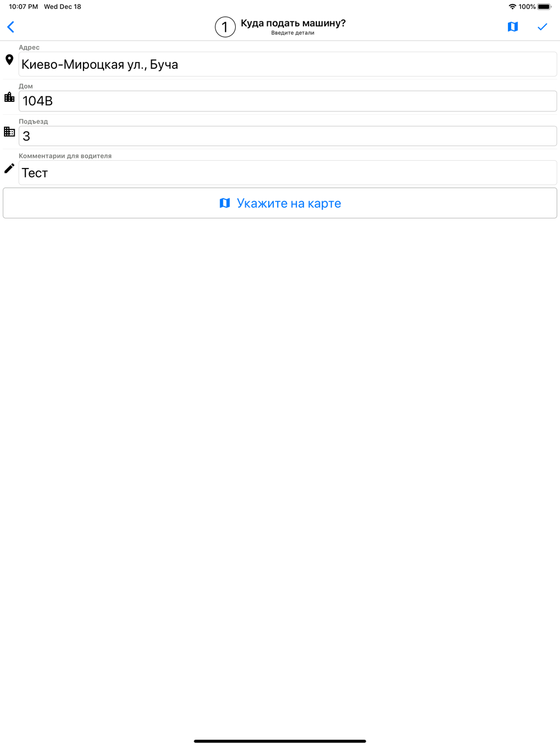Confirm with the blue checkmark icon
This screenshot has width=560, height=747.
point(542,27)
